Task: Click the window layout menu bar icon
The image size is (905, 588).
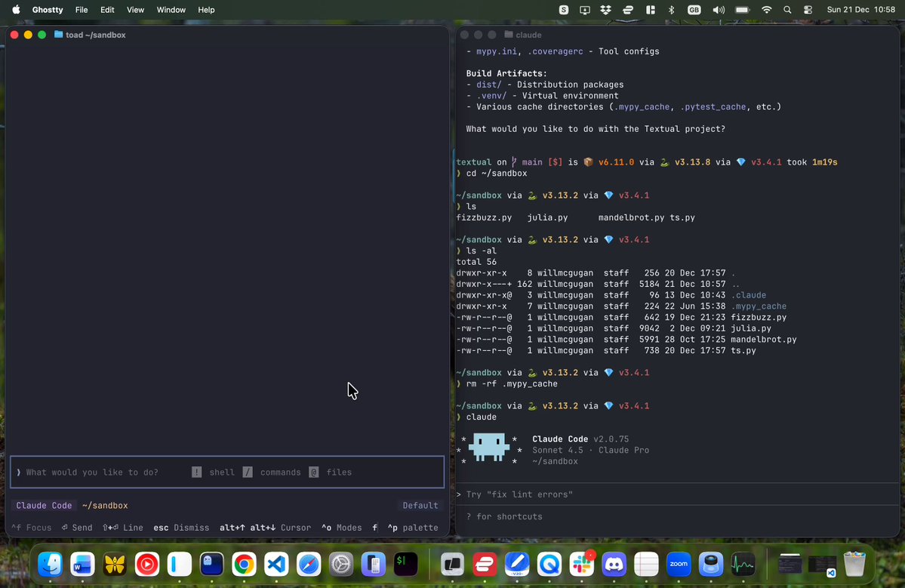Action: 651,10
